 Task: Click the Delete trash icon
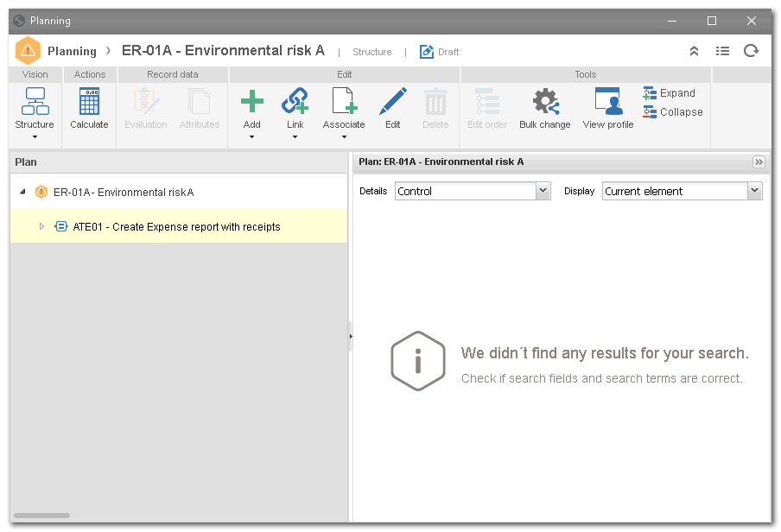435,102
